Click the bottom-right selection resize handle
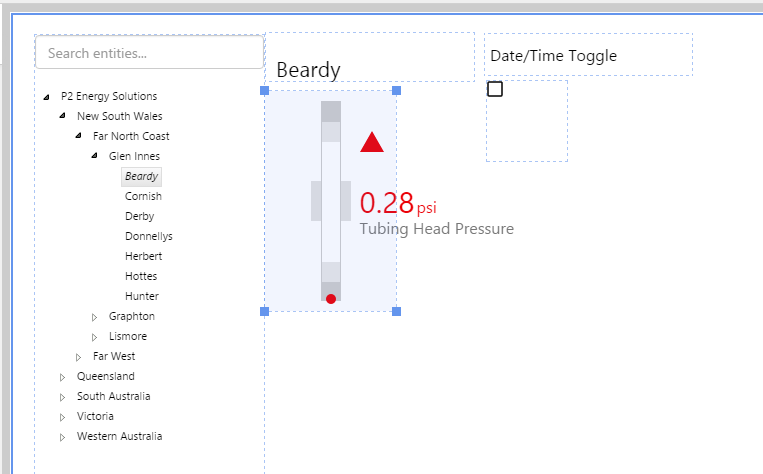 397,312
